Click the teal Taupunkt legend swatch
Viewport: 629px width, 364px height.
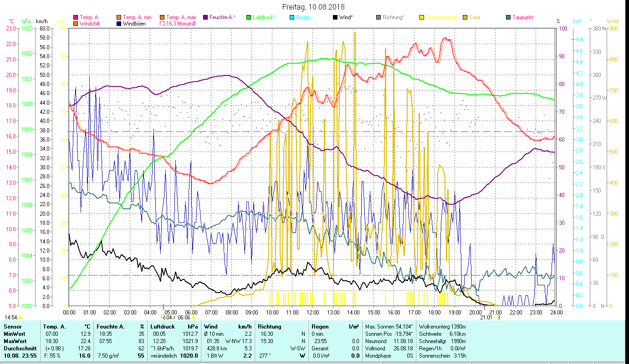point(508,17)
